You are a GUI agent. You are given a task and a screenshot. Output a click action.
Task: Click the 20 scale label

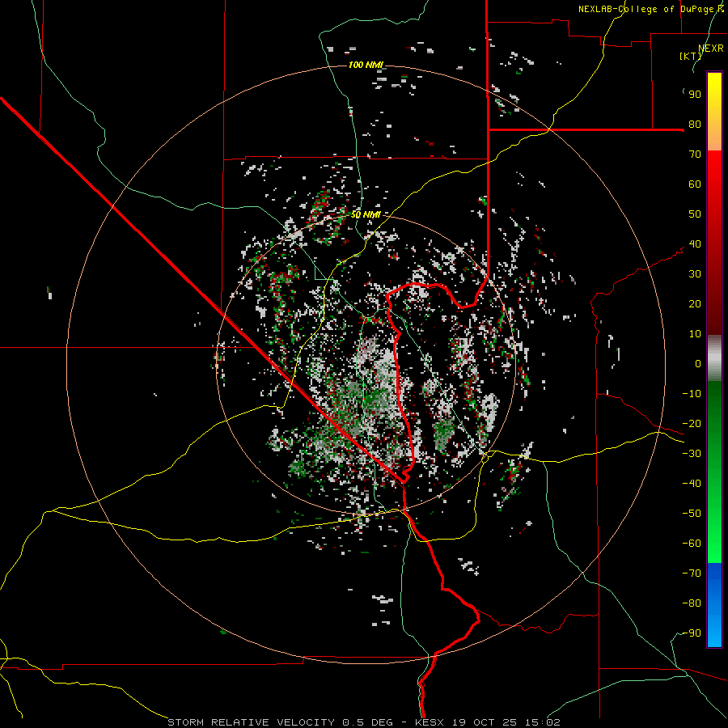tap(695, 304)
